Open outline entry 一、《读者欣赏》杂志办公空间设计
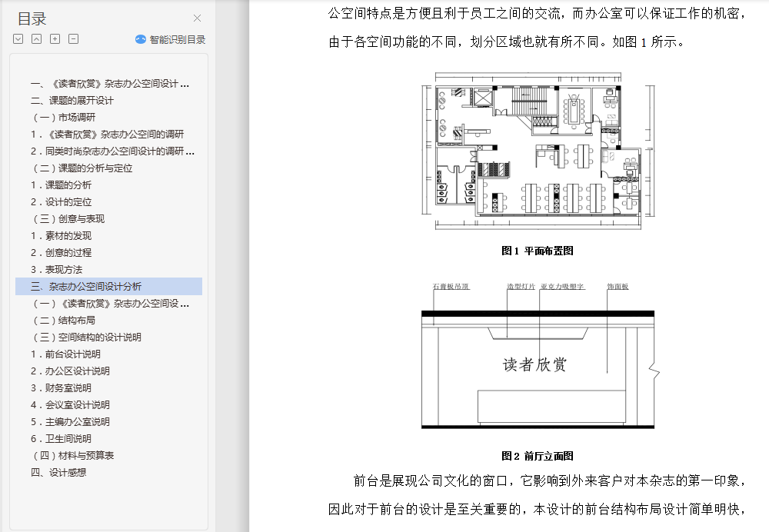 coord(109,84)
